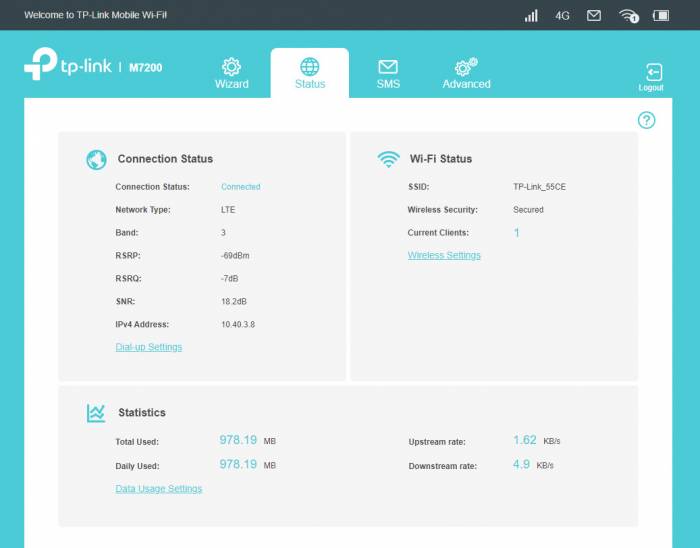Click the Connection Status heading

coord(165,159)
